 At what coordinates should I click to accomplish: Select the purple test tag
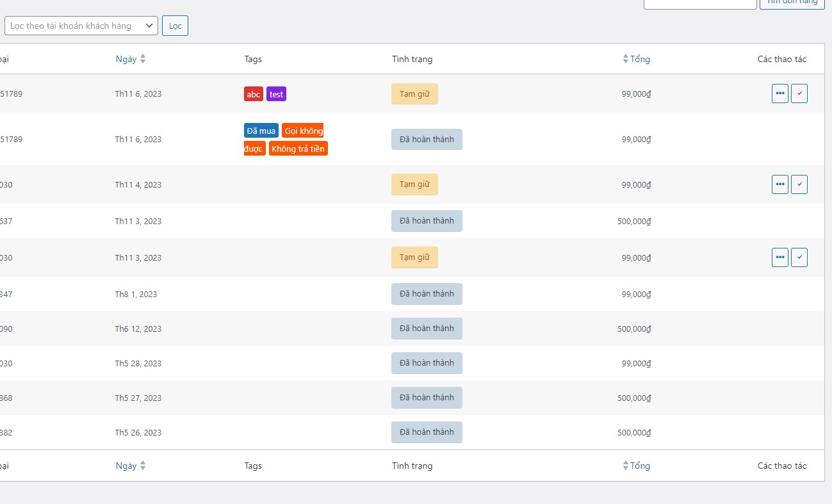tap(276, 94)
